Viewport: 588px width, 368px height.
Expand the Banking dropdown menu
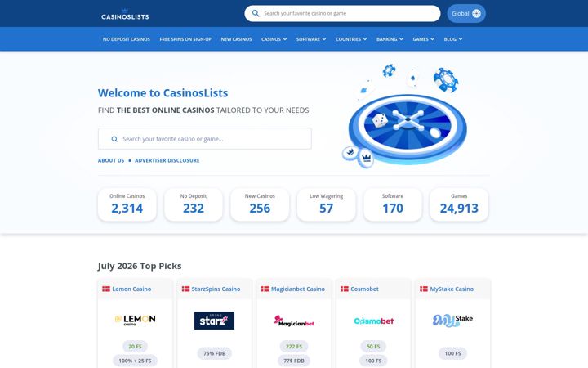(x=390, y=39)
